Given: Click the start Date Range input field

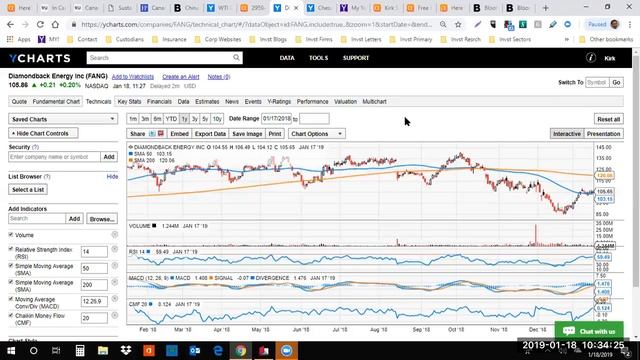Looking at the screenshot, I should (277, 119).
